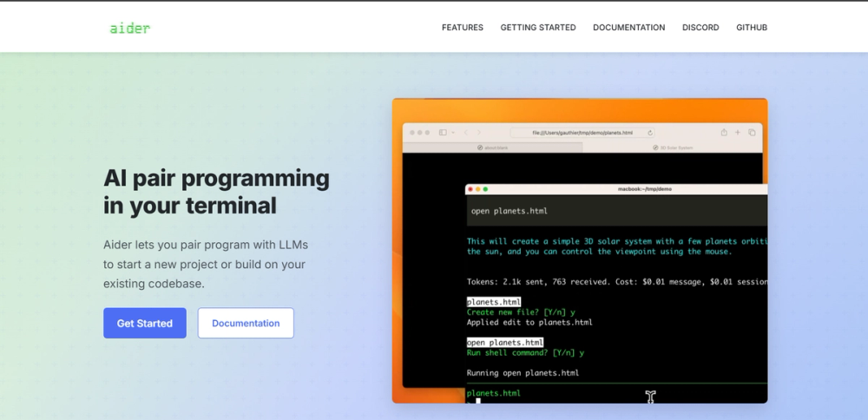The width and height of the screenshot is (868, 420).
Task: Click the aider logo
Action: pos(129,29)
